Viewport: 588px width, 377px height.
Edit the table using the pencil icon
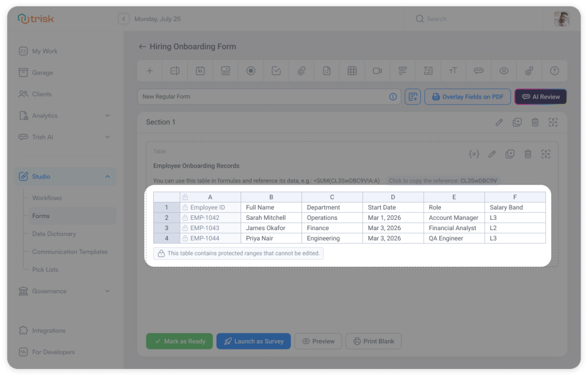492,154
